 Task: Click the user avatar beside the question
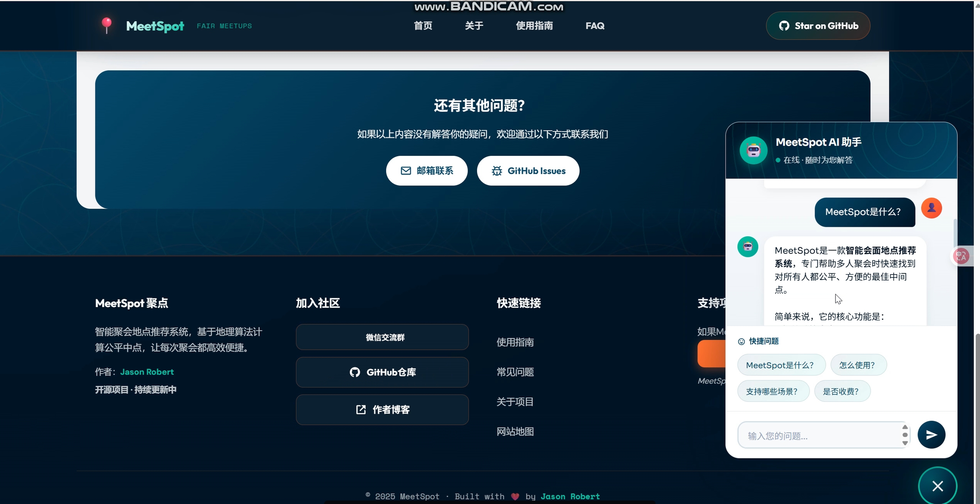[931, 208]
